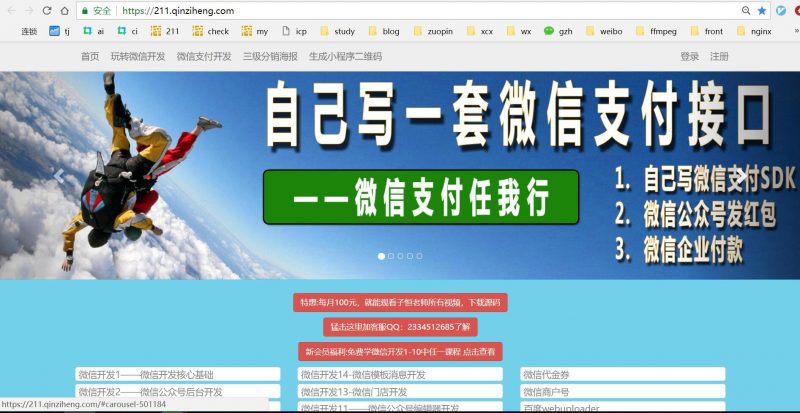Open the zuopin bookmark folder
Viewport: 800px width, 413px height.
click(x=433, y=31)
